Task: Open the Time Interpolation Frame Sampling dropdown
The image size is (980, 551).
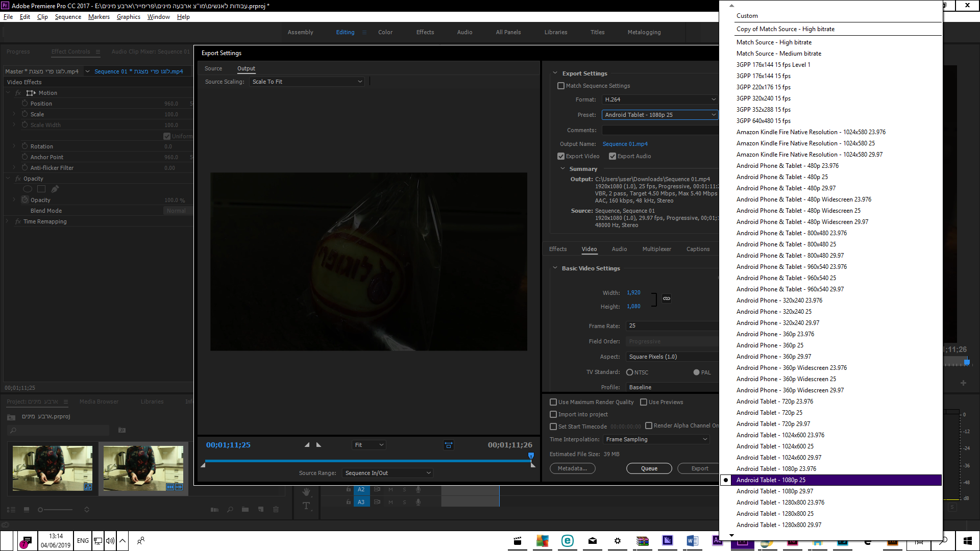Action: click(656, 439)
